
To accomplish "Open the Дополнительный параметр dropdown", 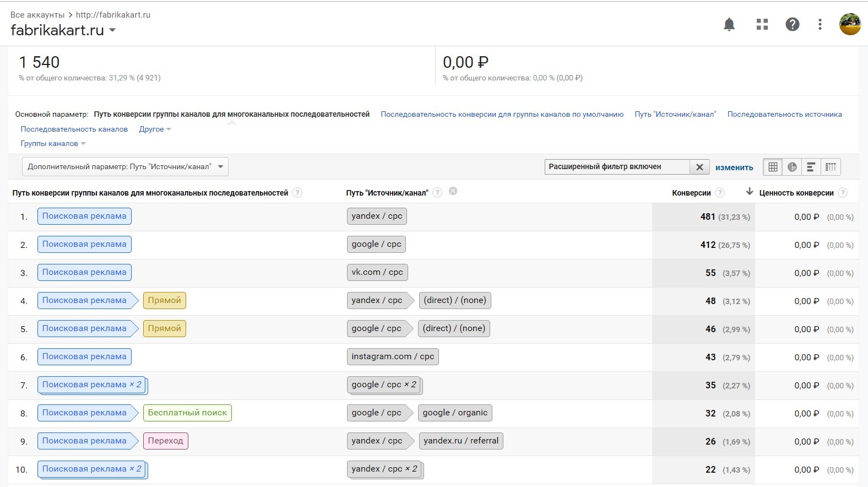I will (125, 167).
